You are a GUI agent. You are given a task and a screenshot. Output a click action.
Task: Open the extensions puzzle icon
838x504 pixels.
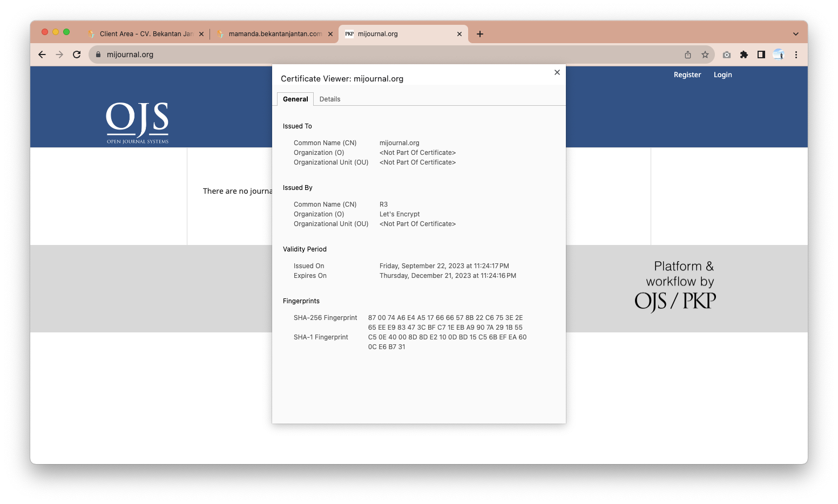tap(744, 55)
